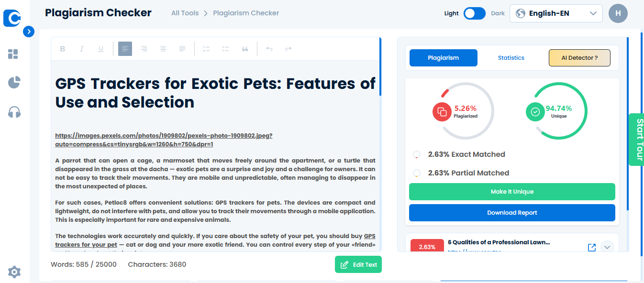Open the AI Detector tab
Viewport: 644px width, 283px height.
tap(579, 58)
